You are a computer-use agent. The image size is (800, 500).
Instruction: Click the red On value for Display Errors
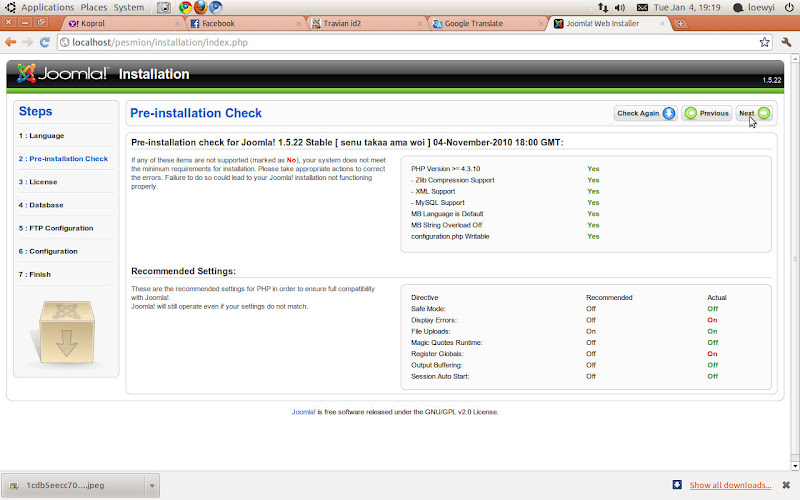(x=712, y=320)
